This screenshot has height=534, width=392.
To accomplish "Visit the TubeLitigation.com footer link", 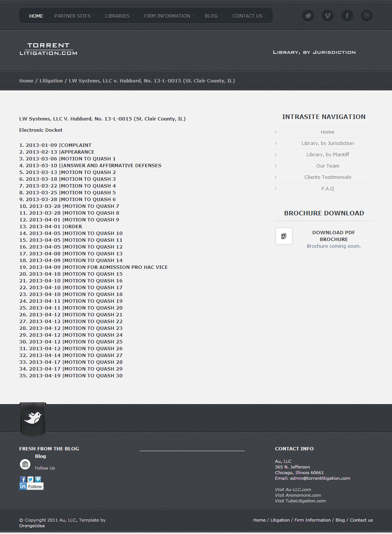I will (x=300, y=501).
